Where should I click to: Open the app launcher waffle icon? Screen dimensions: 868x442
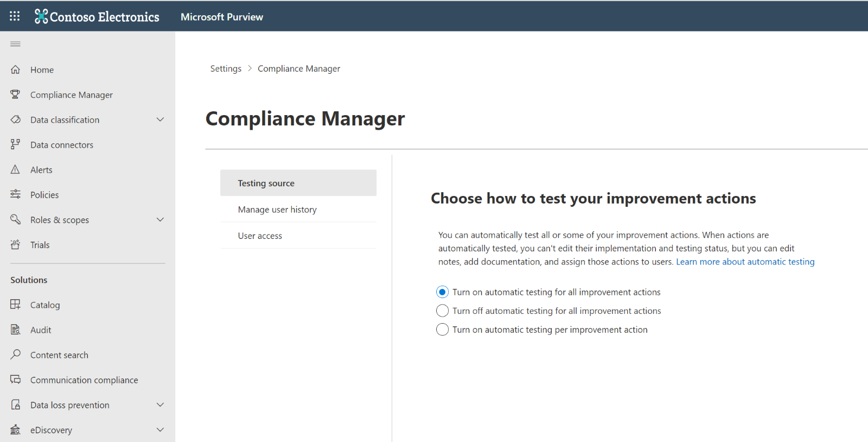point(15,16)
